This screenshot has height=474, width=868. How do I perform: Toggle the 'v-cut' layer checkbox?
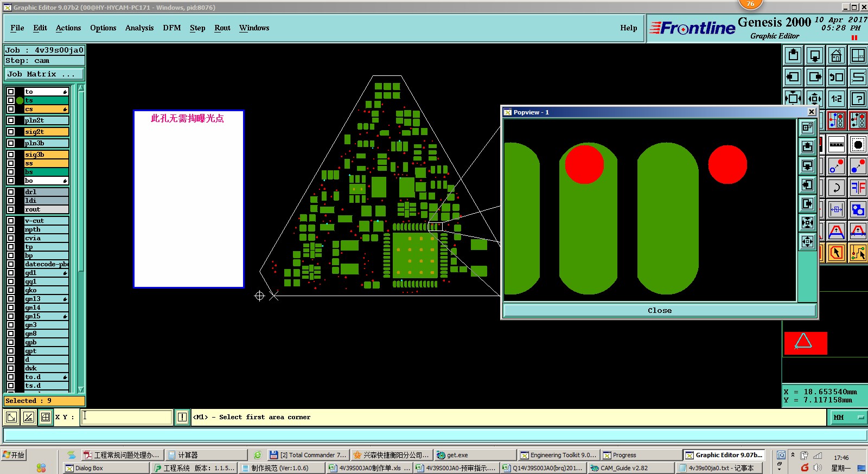11,221
